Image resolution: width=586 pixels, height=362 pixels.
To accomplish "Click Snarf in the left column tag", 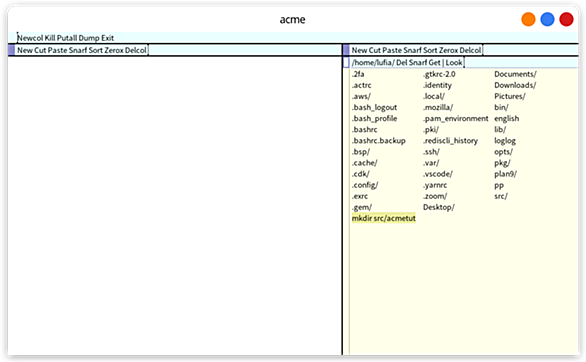I will pos(78,50).
